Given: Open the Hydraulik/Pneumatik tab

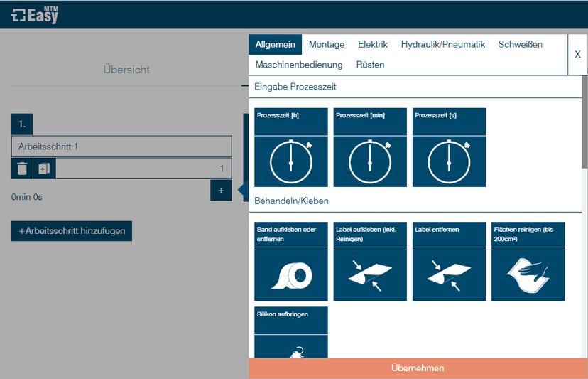Looking at the screenshot, I should (x=442, y=44).
